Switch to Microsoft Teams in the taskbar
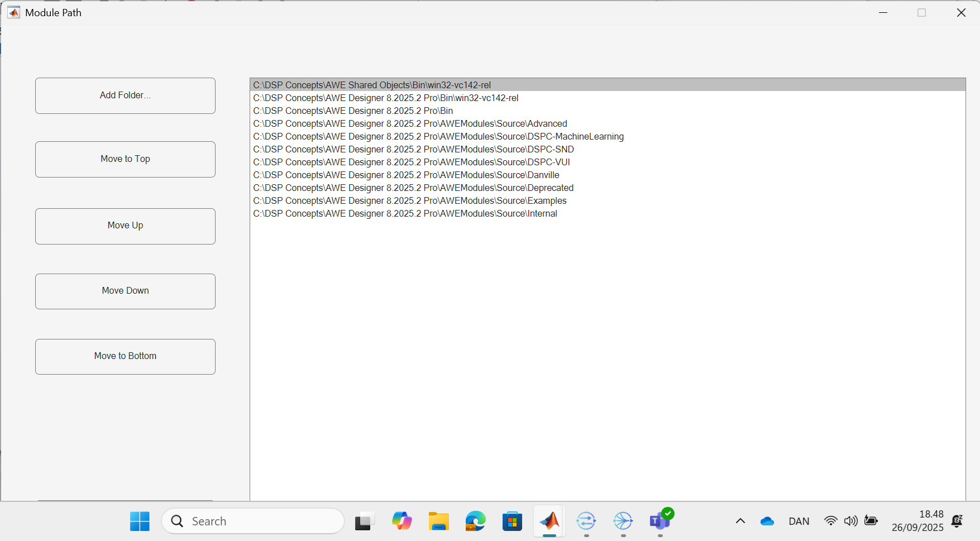The height and width of the screenshot is (541, 980). [x=660, y=521]
